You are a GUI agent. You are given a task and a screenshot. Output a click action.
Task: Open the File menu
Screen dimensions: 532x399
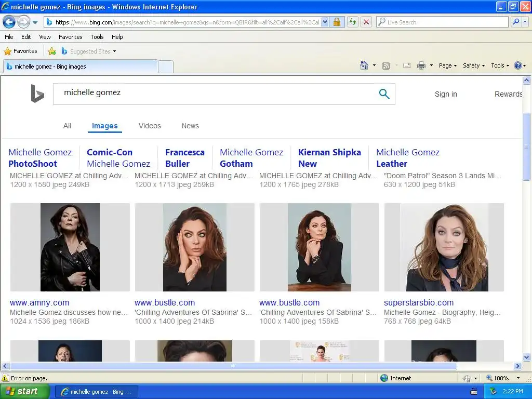point(9,37)
